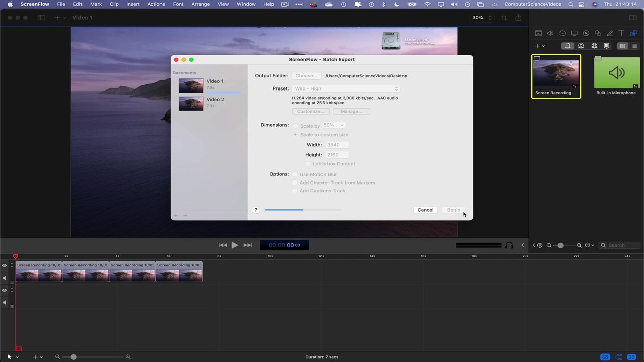Open the Touch Callout inspector tab

[598, 33]
